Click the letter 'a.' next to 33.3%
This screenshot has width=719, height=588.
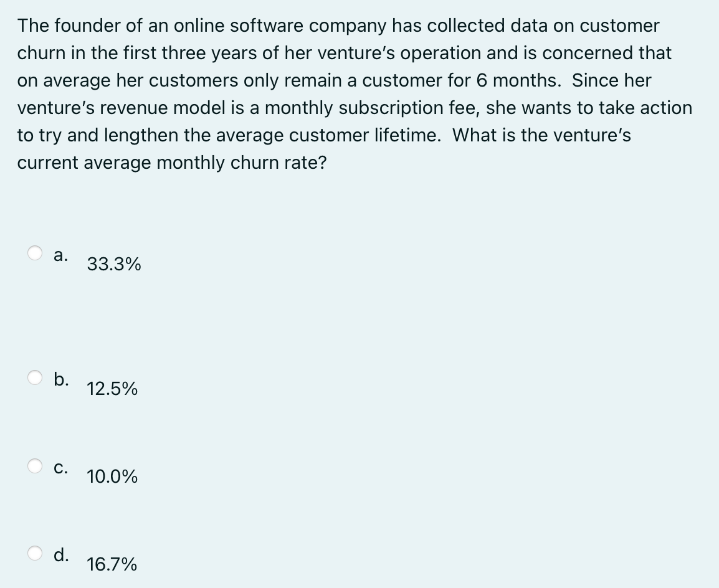pyautogui.click(x=60, y=254)
